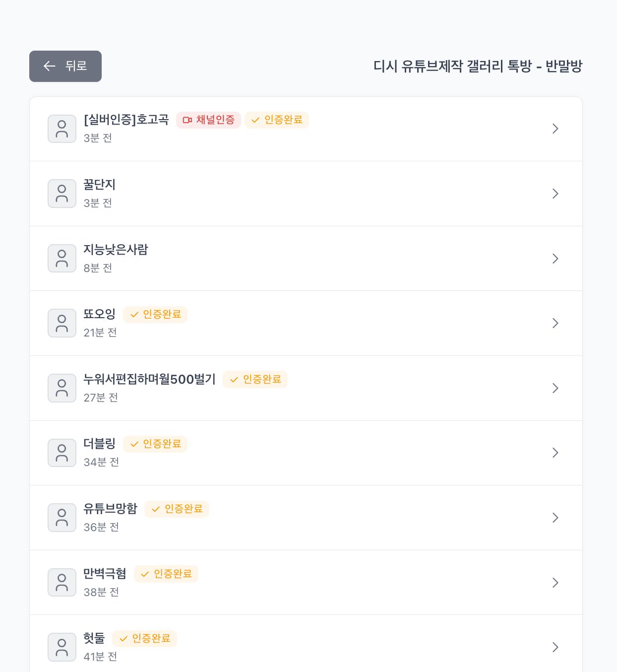Open 지능낮은사람 entry chevron

pyautogui.click(x=555, y=259)
